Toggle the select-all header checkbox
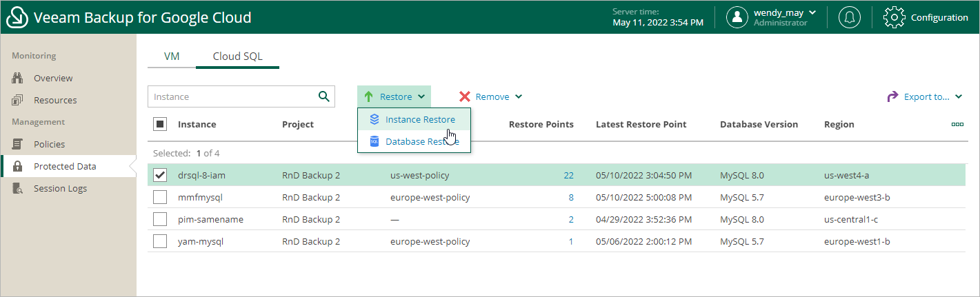 (x=159, y=125)
